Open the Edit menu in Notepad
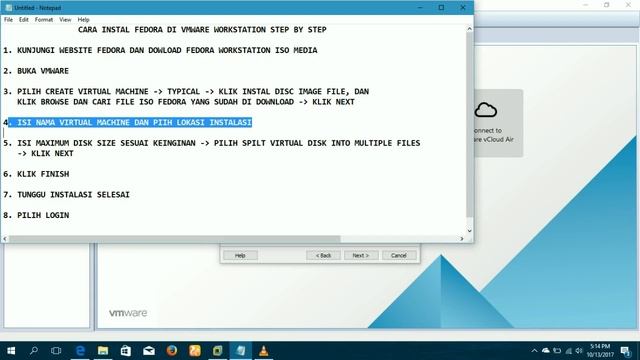This screenshot has width=640, height=360. pyautogui.click(x=24, y=20)
